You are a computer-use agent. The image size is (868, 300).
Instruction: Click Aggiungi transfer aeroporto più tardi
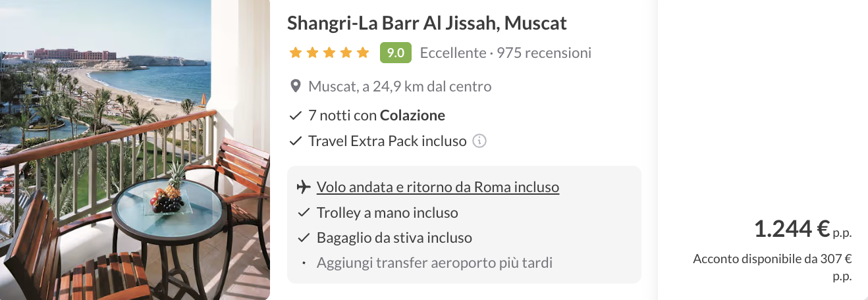pos(434,262)
